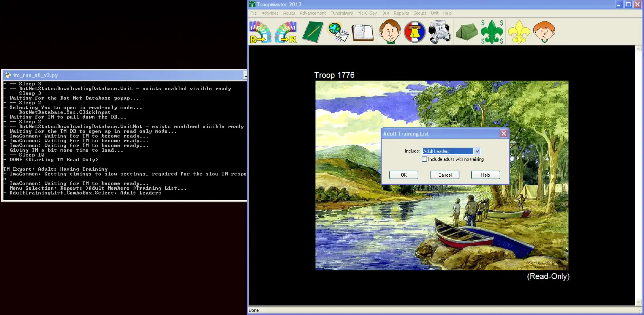Screen dimensions: 644x315
Task: Click the TroopMaster title bar app icon
Action: coord(252,4)
